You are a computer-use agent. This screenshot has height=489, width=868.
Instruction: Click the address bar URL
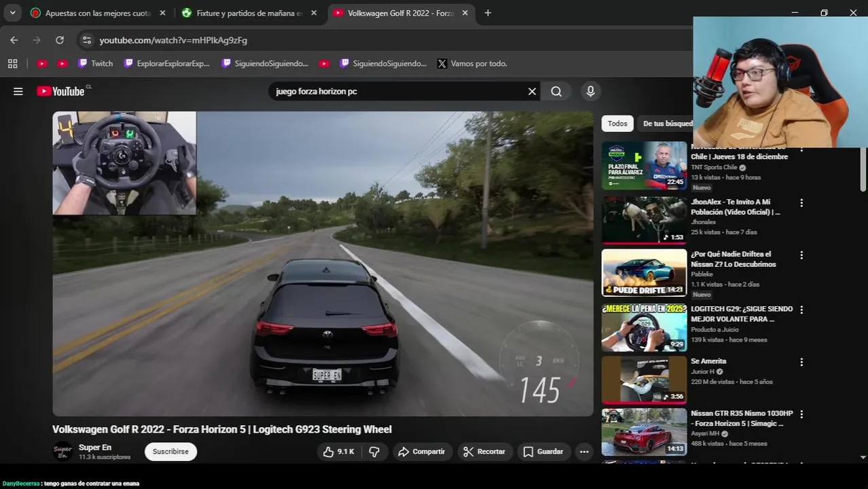(173, 40)
